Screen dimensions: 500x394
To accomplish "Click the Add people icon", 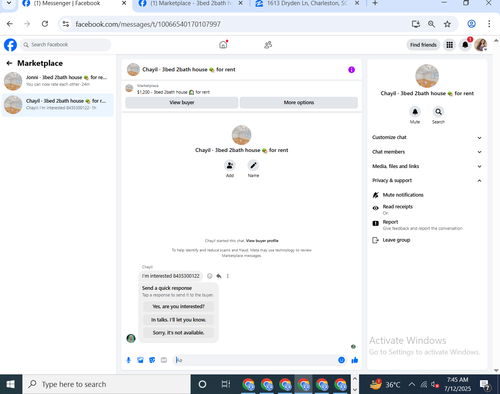I will pos(230,165).
